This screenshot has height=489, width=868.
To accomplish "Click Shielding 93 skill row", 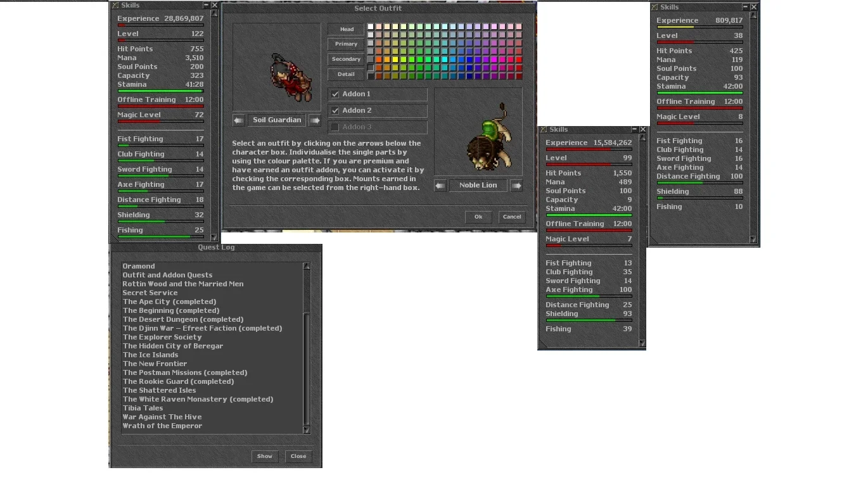I will [589, 315].
